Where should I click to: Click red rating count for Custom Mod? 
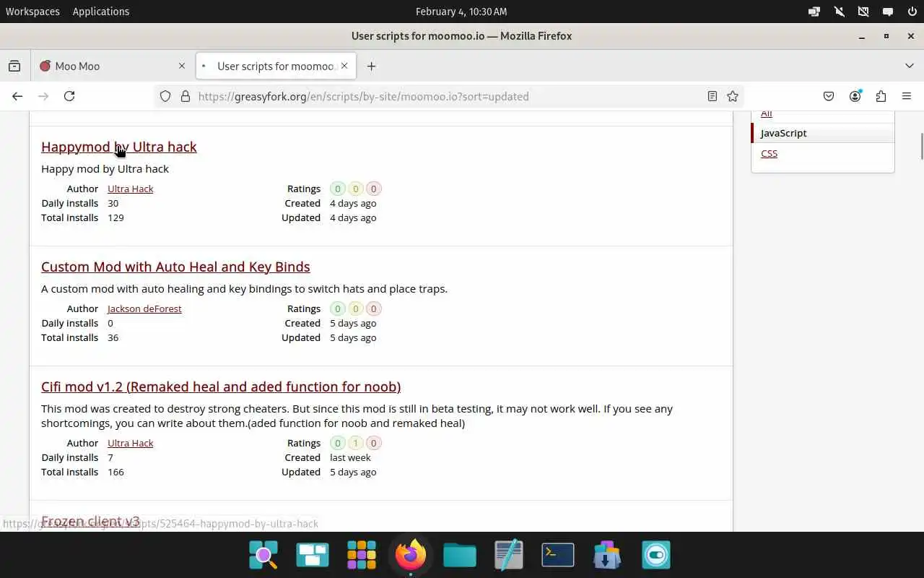click(x=373, y=309)
